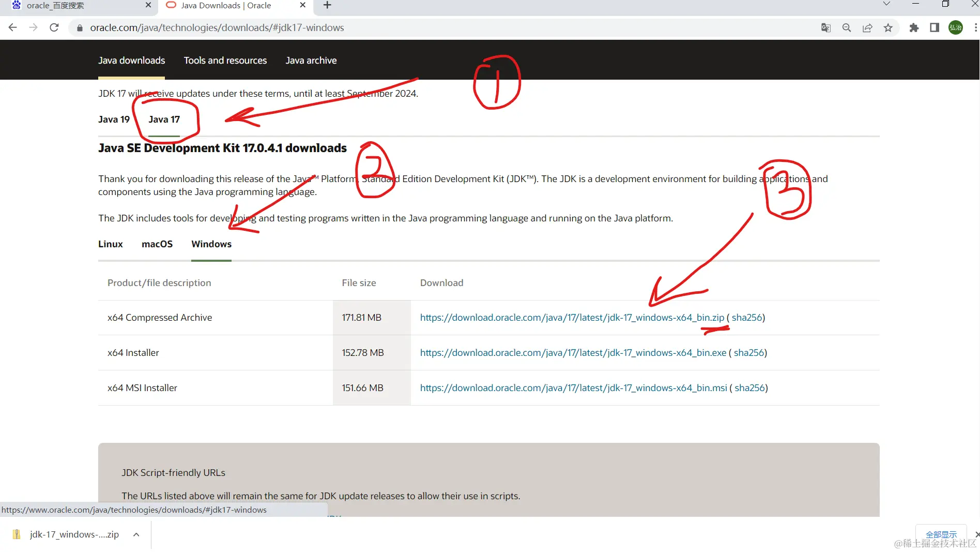This screenshot has width=980, height=552.
Task: Focus the address bar URL
Action: coord(217,28)
